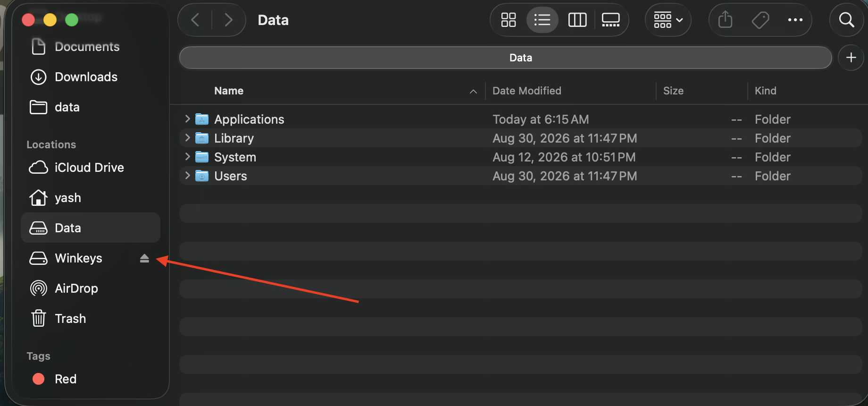Image resolution: width=868 pixels, height=406 pixels.
Task: Go forward with the right chevron
Action: click(x=228, y=20)
